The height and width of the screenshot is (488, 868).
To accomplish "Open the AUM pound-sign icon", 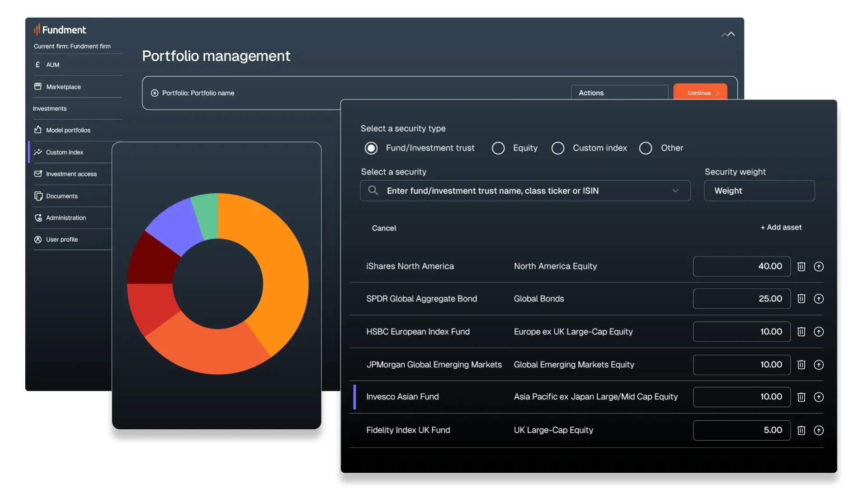I will pos(38,65).
